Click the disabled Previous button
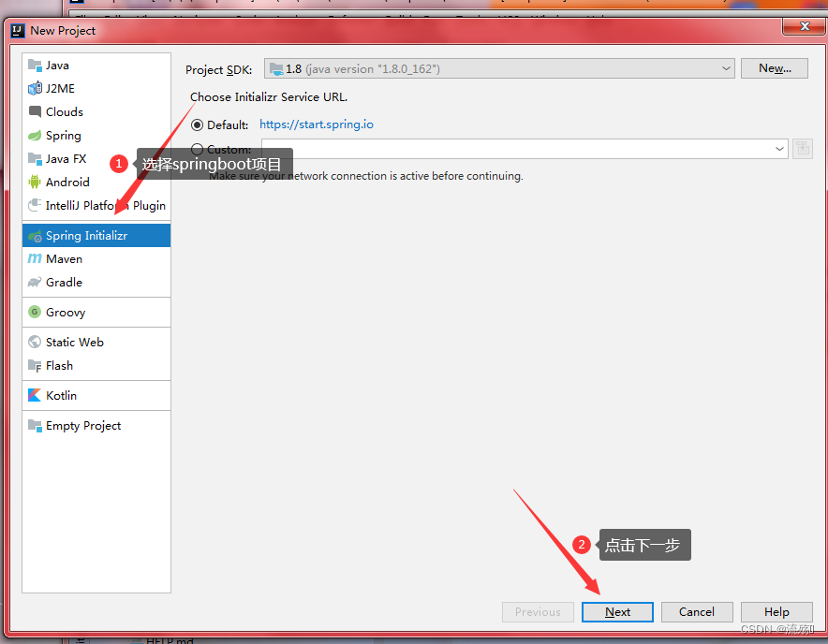 [538, 612]
